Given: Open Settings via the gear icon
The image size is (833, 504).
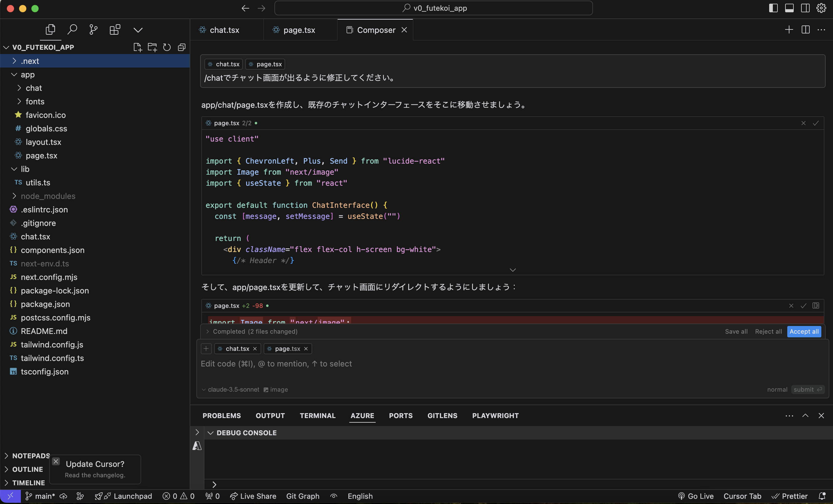Looking at the screenshot, I should click(x=822, y=8).
